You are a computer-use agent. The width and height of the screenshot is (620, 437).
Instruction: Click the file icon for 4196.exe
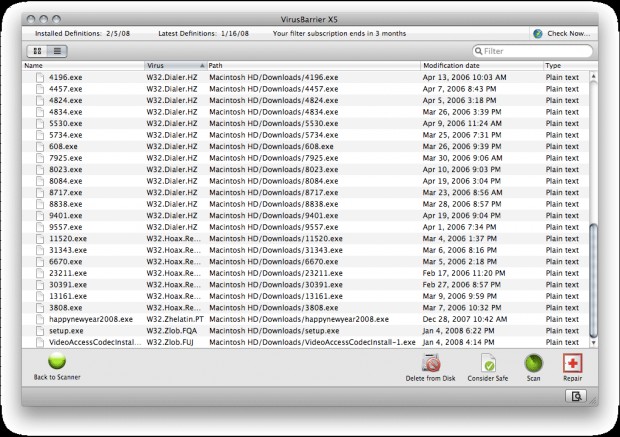pos(40,78)
